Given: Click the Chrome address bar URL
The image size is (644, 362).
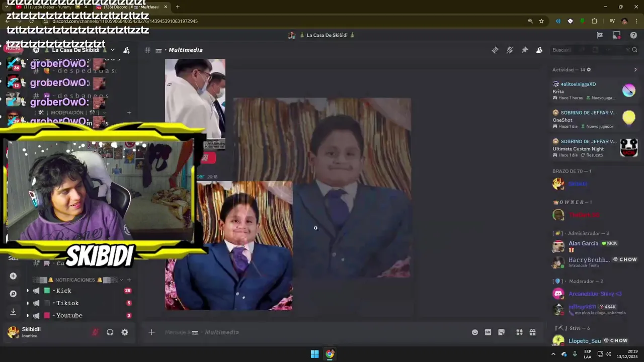Looking at the screenshot, I should (125, 21).
